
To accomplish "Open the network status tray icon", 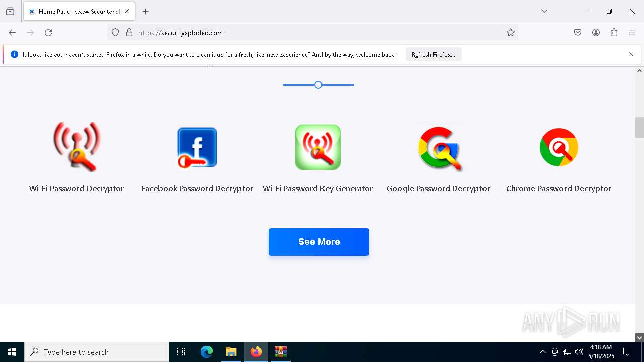I will [567, 352].
